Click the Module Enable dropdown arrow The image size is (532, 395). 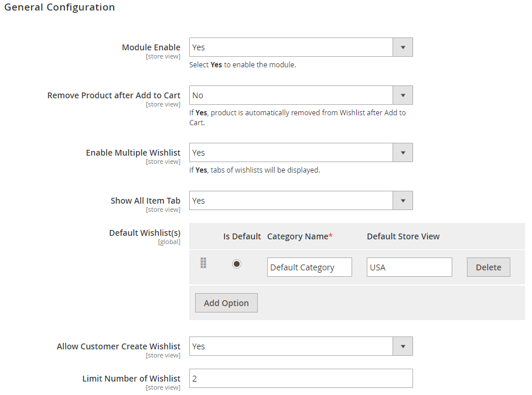click(x=403, y=47)
